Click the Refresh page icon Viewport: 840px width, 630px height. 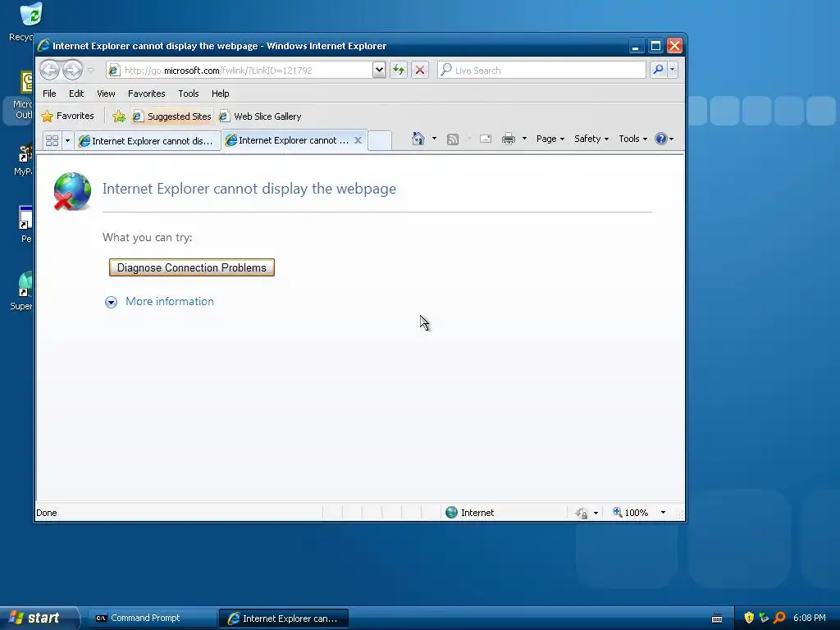click(x=398, y=70)
